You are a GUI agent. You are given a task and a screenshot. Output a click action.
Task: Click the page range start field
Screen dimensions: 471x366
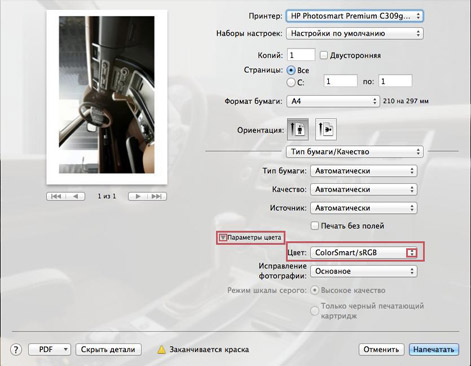(340, 81)
